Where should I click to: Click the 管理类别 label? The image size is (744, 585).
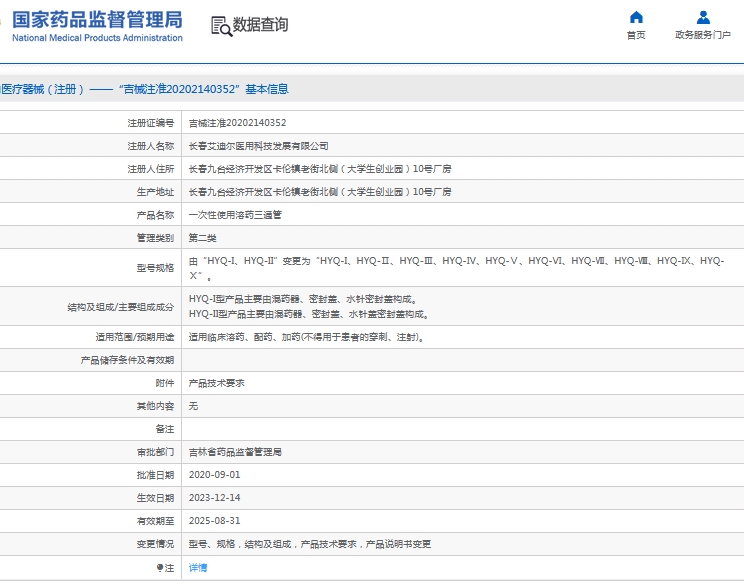[x=156, y=238]
